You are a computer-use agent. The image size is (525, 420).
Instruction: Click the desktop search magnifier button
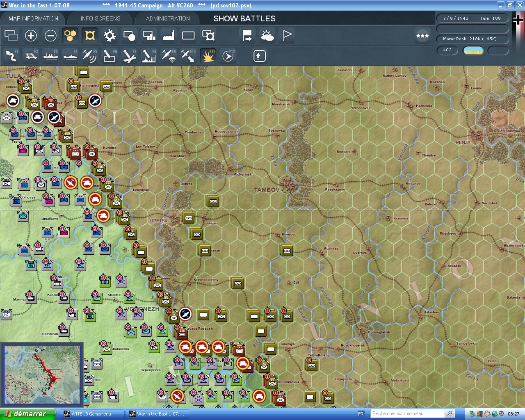click(x=450, y=413)
